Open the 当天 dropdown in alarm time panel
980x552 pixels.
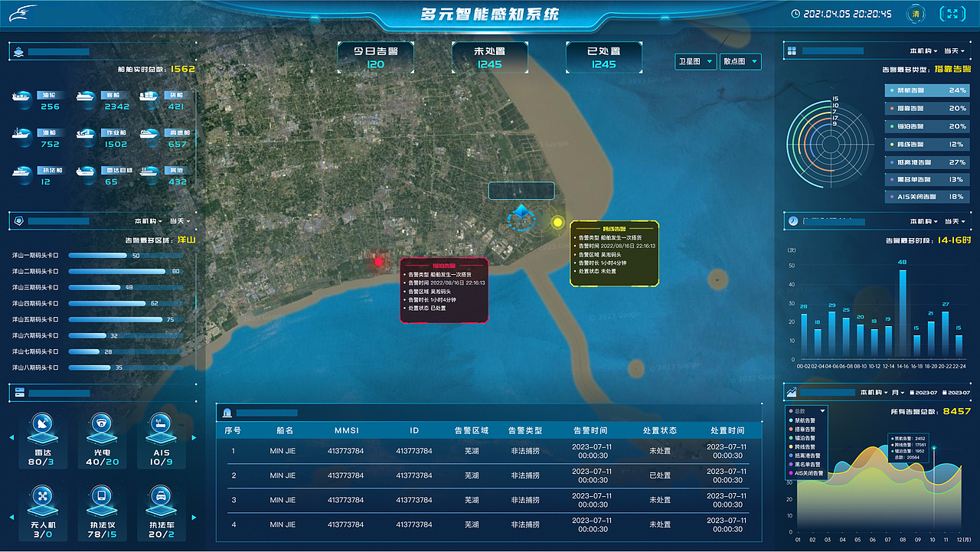tap(955, 221)
